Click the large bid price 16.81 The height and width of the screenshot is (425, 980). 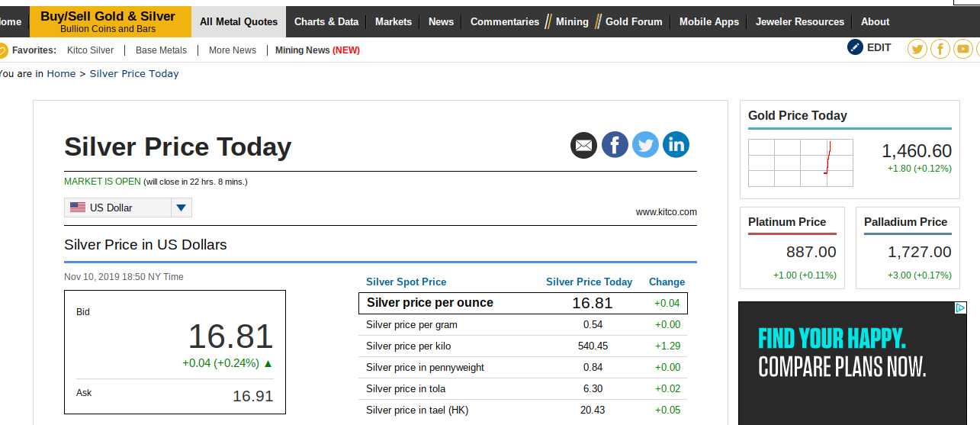point(230,336)
